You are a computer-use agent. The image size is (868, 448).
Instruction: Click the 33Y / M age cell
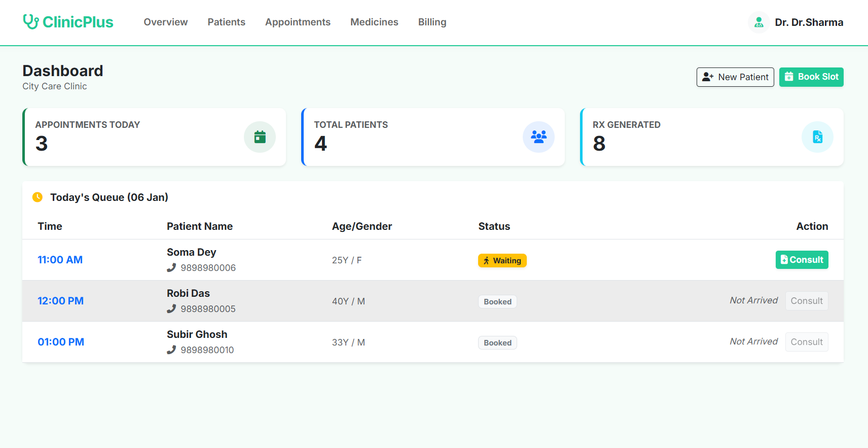tap(348, 342)
